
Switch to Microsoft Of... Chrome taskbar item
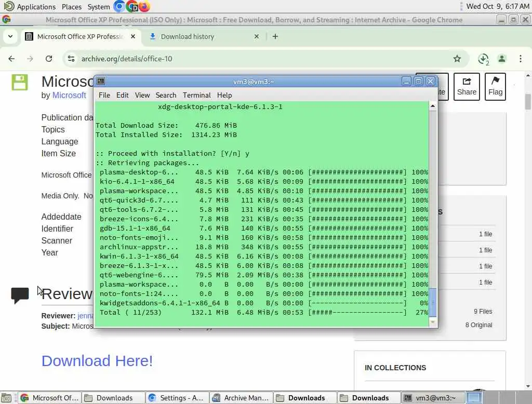tap(50, 398)
